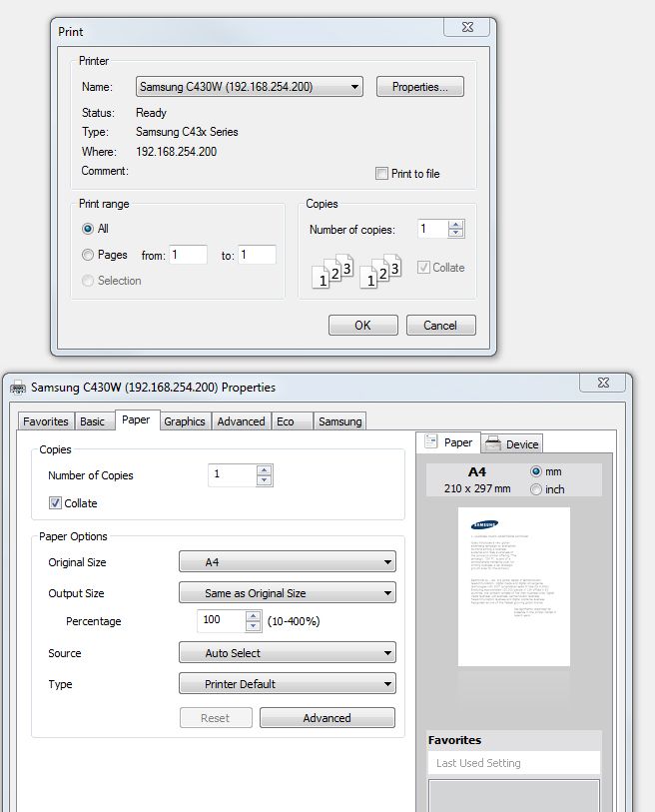The image size is (655, 812).
Task: Click the Paper preview tab icon
Action: [x=430, y=441]
